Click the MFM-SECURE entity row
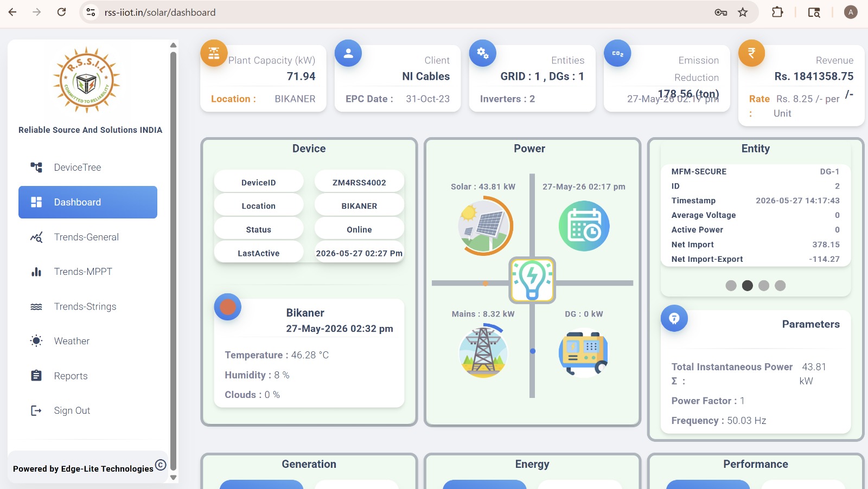This screenshot has height=489, width=868. (755, 171)
